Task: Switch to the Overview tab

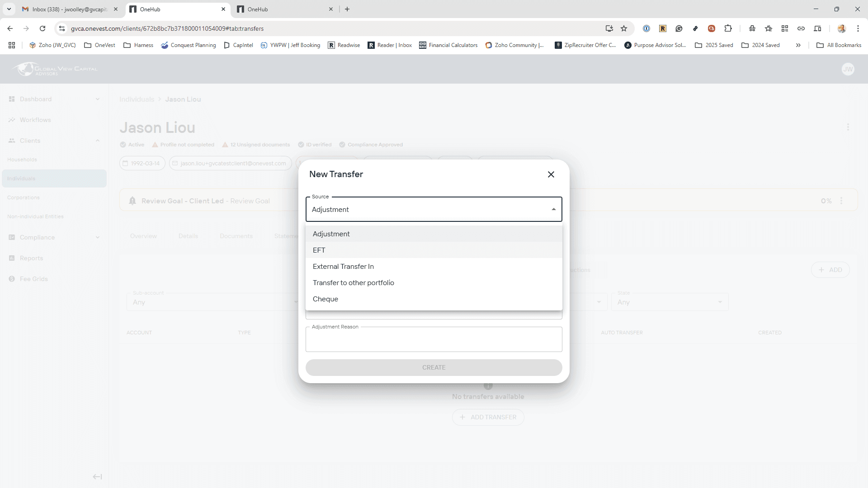Action: [143, 236]
